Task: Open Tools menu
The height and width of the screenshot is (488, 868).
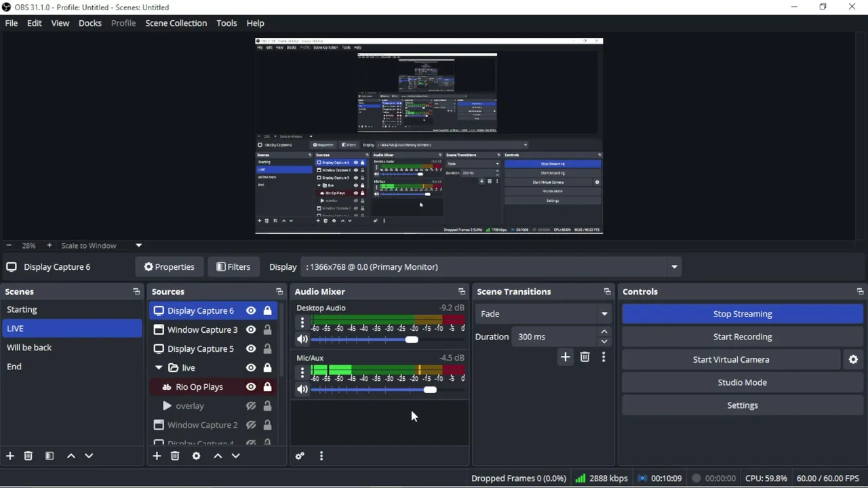Action: tap(226, 23)
